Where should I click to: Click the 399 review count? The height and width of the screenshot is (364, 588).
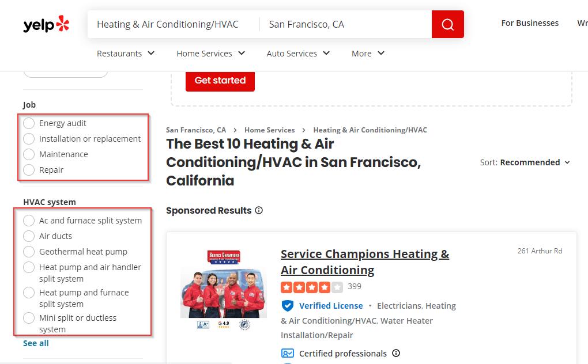tap(355, 286)
